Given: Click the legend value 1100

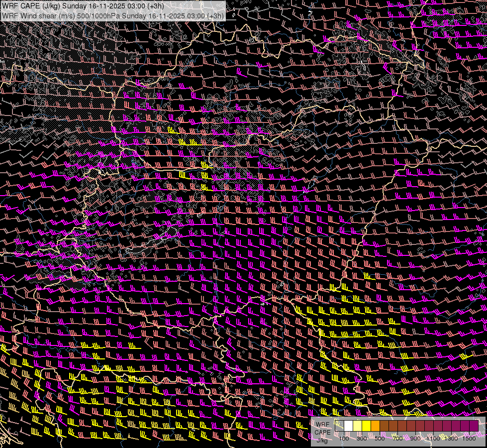Looking at the screenshot, I should (x=433, y=439).
